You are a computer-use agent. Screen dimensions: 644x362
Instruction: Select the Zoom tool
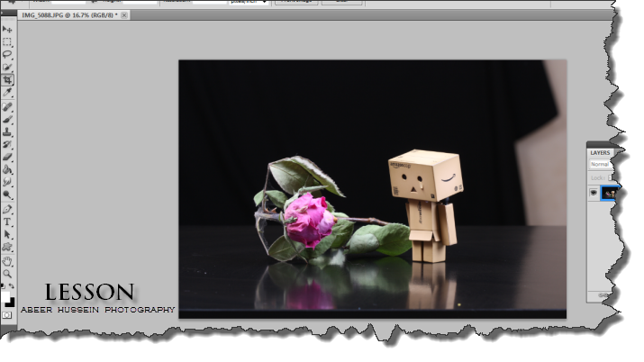[x=7, y=274]
